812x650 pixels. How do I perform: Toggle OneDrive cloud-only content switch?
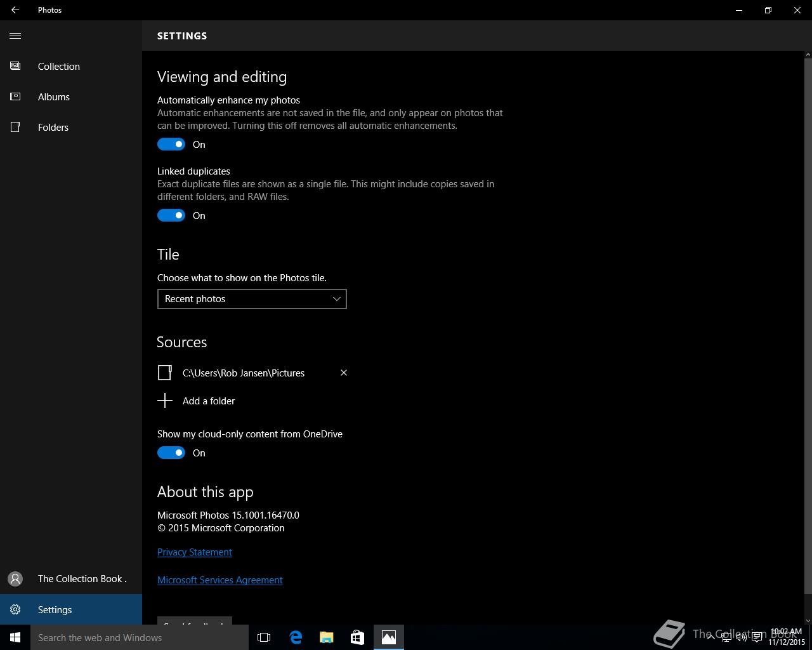click(171, 453)
